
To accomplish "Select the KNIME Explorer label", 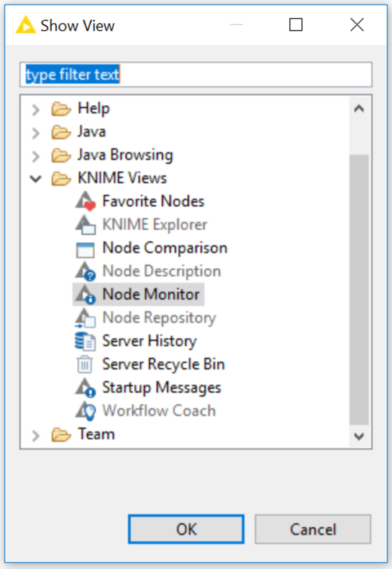I will point(155,224).
